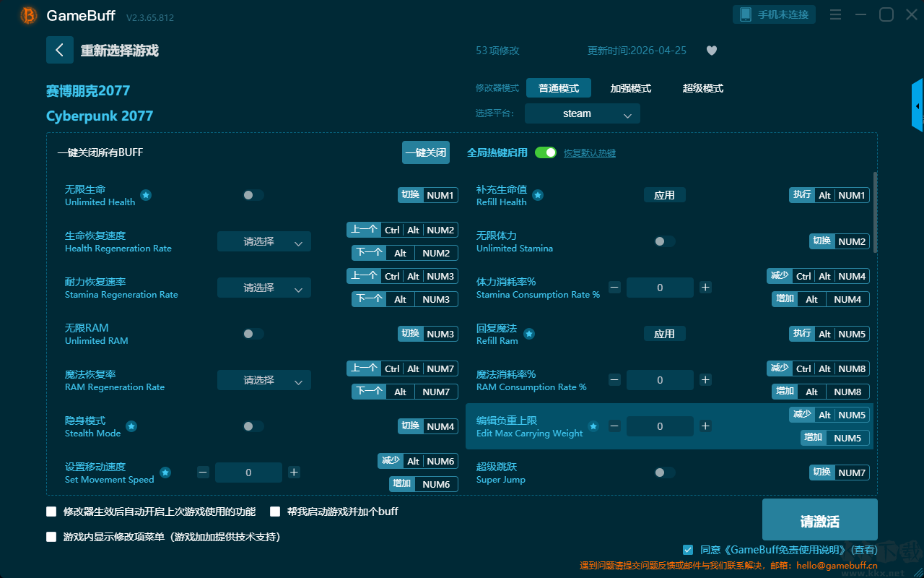Click NUM7 hotkey for Super Jump
This screenshot has width=924, height=578.
[840, 473]
